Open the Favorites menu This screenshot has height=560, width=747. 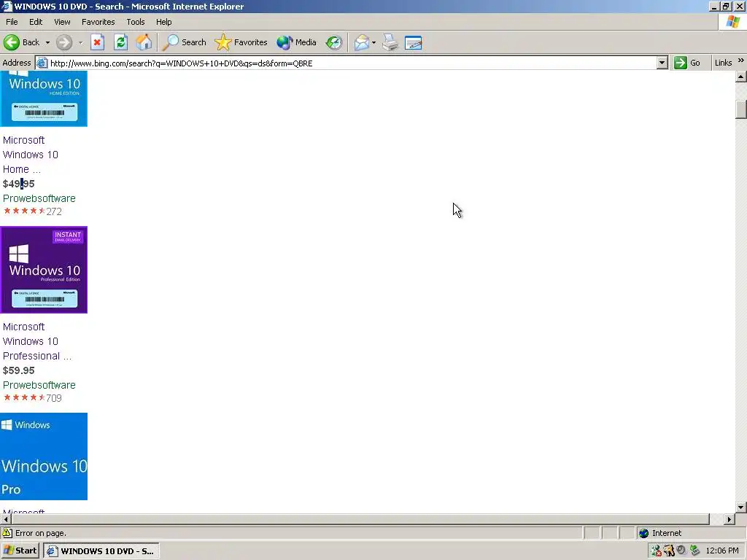point(98,22)
